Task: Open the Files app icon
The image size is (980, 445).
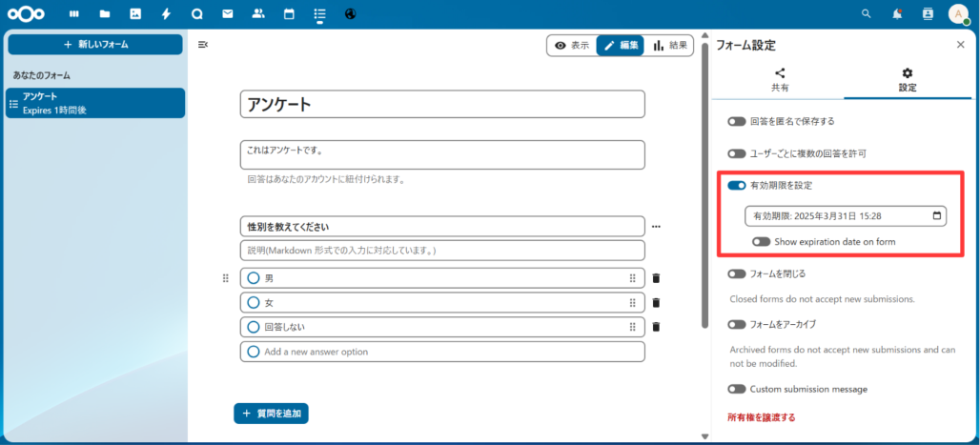Action: (104, 14)
